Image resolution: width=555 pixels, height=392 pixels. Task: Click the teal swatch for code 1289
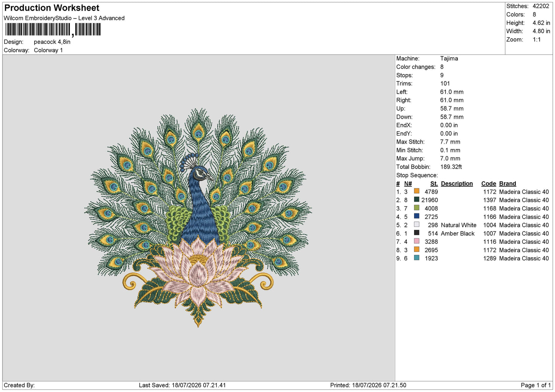click(417, 258)
